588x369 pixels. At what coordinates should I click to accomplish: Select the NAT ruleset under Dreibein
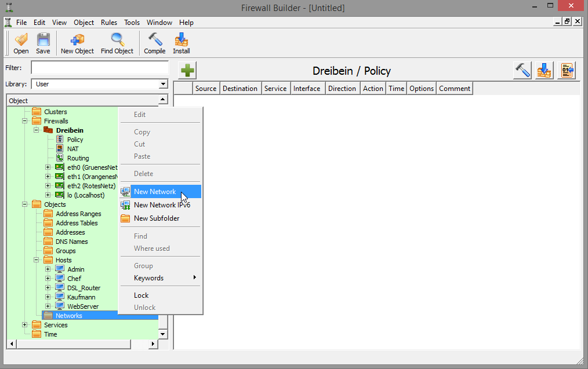[x=72, y=149]
